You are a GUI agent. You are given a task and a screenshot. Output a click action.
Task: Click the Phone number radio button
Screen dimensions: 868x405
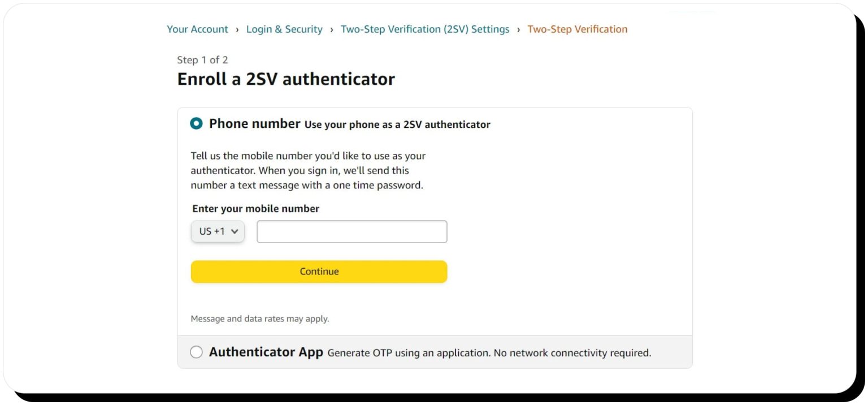click(196, 123)
